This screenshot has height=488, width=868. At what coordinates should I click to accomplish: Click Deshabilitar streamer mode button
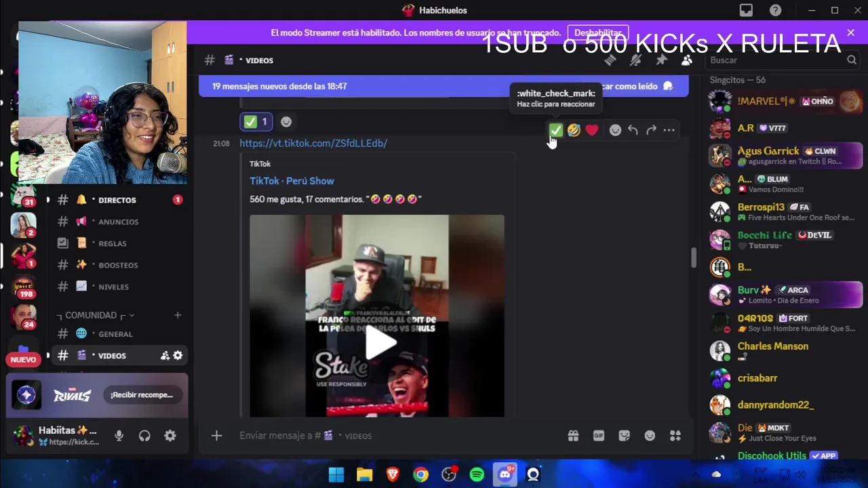pyautogui.click(x=598, y=33)
